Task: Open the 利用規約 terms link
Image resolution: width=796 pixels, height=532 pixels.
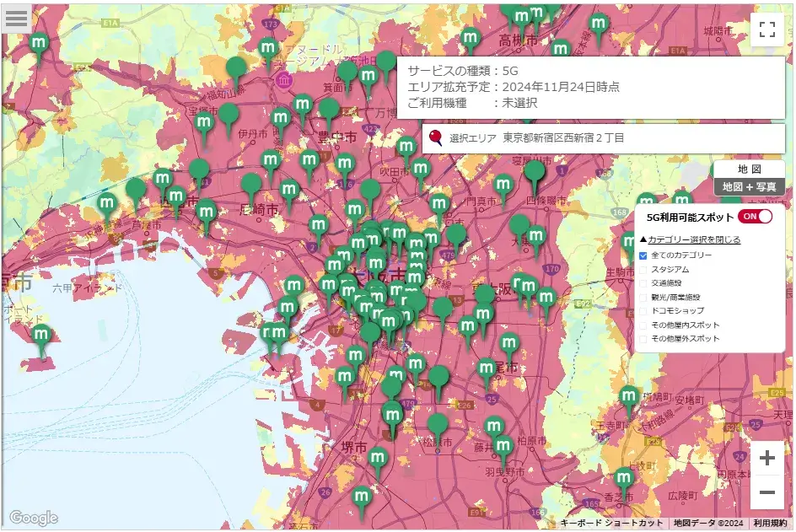Action: (x=770, y=524)
